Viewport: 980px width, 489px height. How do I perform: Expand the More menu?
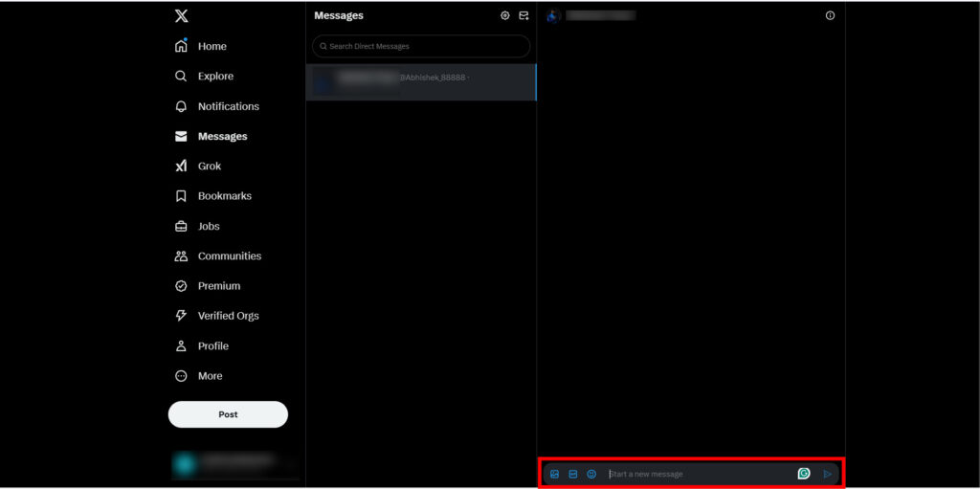pyautogui.click(x=210, y=376)
